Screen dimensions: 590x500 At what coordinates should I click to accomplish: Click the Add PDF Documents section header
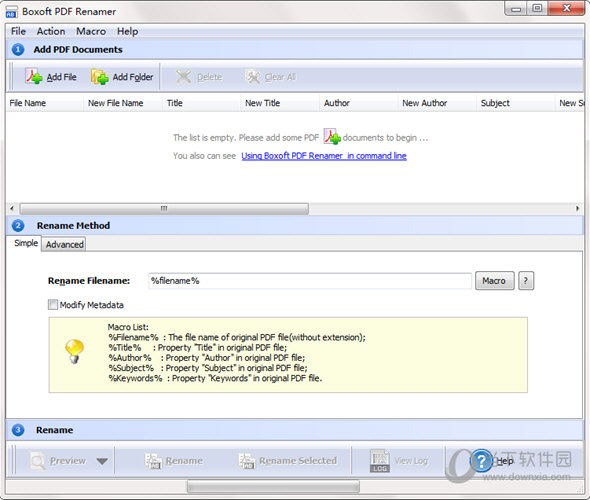pos(295,49)
